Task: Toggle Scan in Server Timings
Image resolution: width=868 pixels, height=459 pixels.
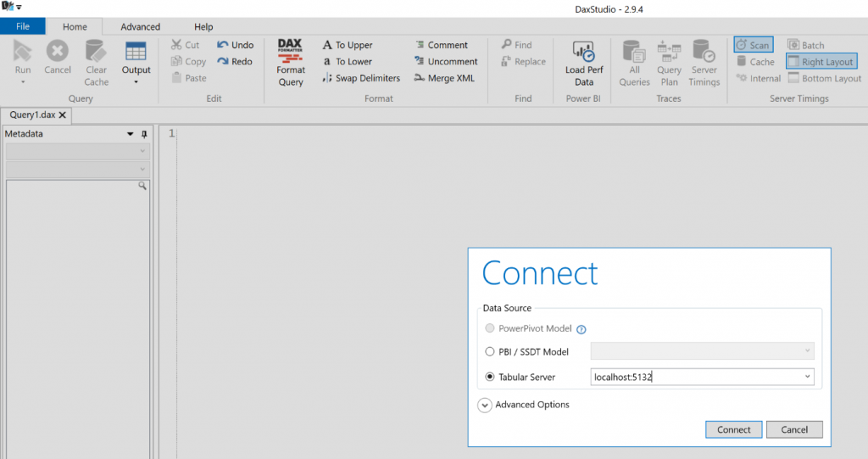Action: [x=754, y=45]
